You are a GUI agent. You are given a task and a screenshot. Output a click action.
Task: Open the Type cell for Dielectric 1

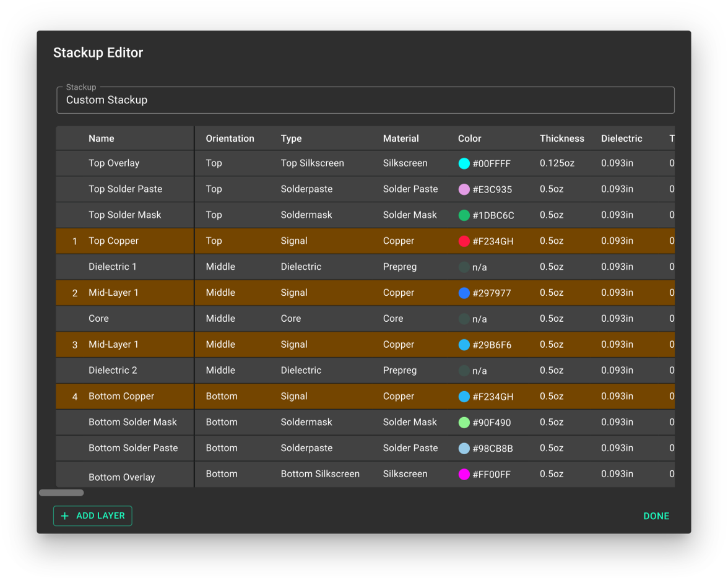(301, 267)
